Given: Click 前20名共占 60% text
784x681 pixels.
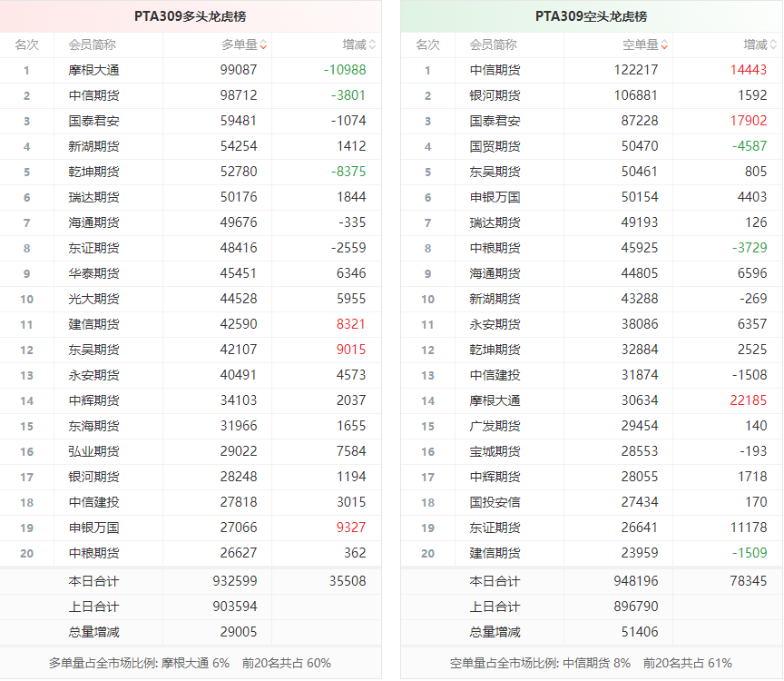Looking at the screenshot, I should [287, 664].
